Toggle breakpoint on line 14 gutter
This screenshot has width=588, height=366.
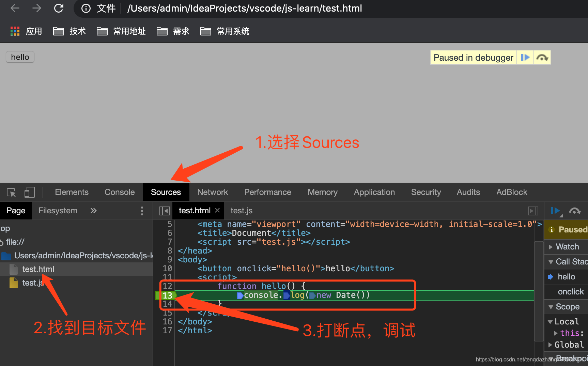point(167,304)
